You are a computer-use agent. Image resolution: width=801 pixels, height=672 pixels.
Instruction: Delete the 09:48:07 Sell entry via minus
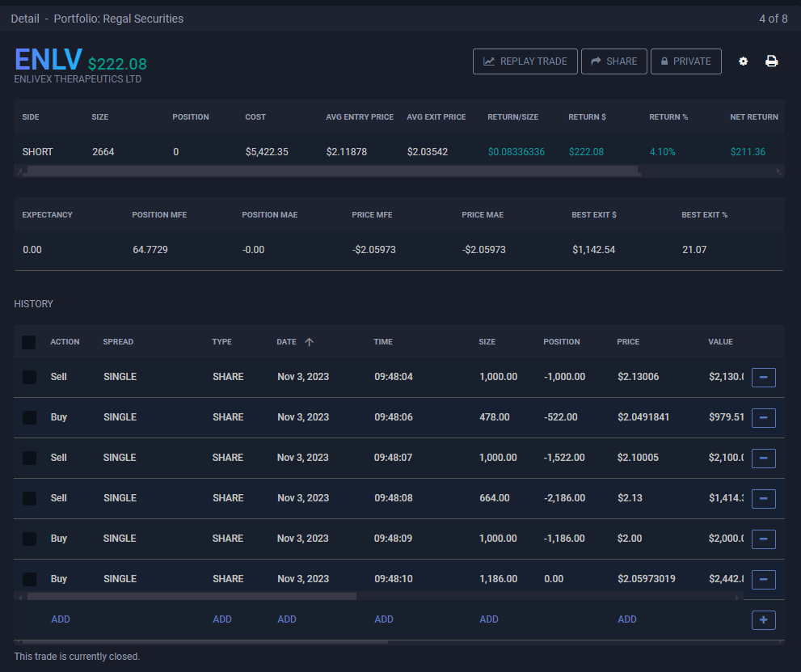tap(763, 458)
